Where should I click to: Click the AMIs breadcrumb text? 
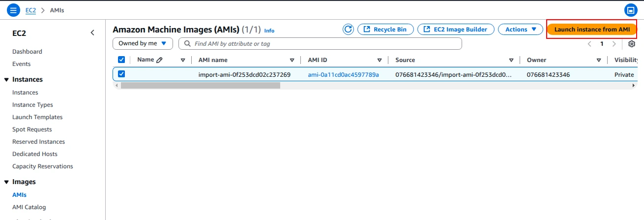click(x=57, y=10)
